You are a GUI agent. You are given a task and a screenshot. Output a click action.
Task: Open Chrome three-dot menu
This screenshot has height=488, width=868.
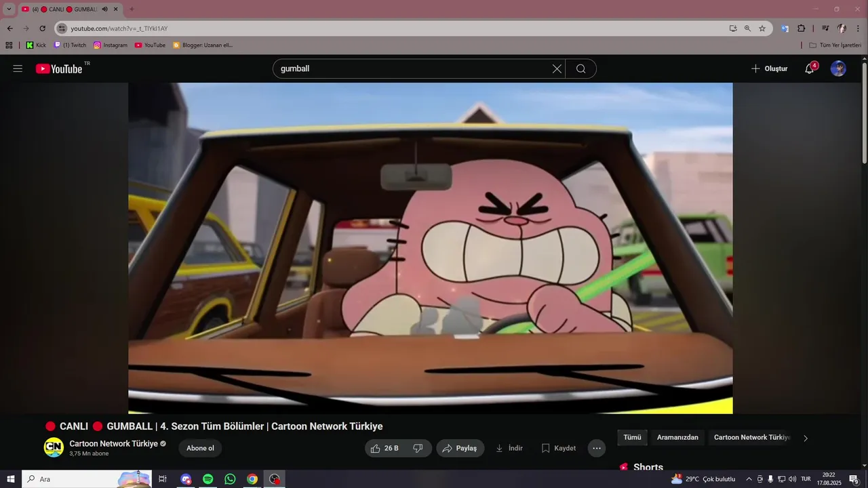coord(856,28)
